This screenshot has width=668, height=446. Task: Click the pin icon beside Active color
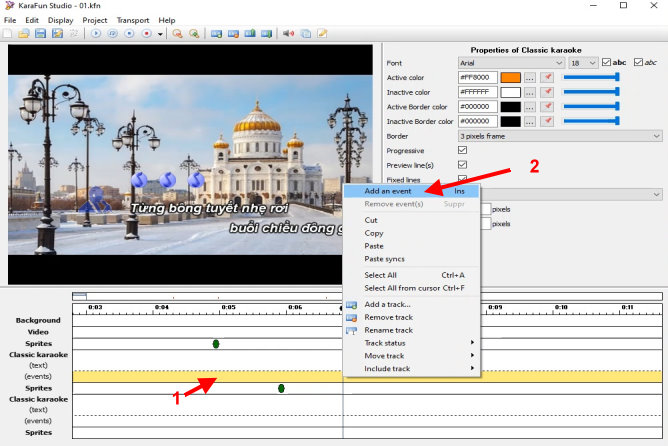547,77
